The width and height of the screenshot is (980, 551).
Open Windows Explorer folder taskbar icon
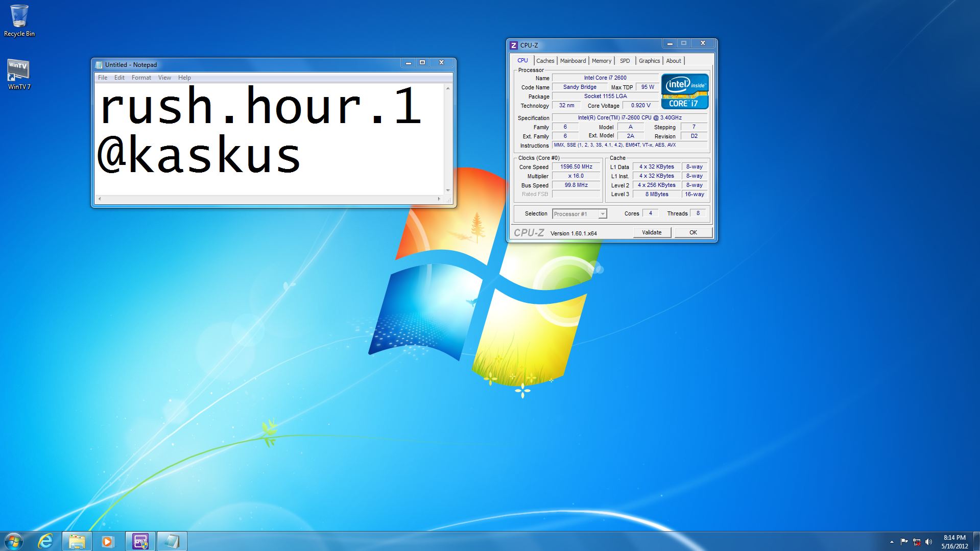point(77,541)
